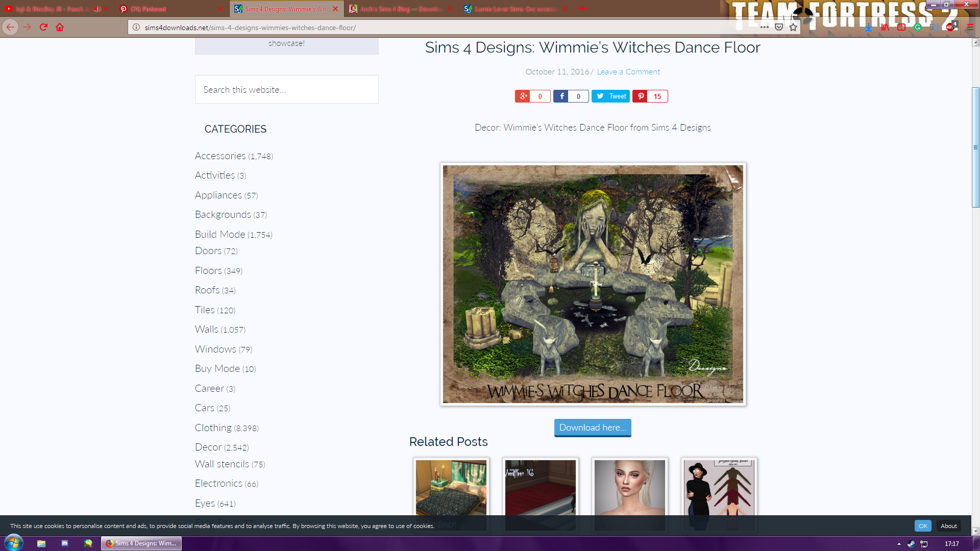Open the Activities category
The width and height of the screenshot is (980, 551).
click(215, 175)
